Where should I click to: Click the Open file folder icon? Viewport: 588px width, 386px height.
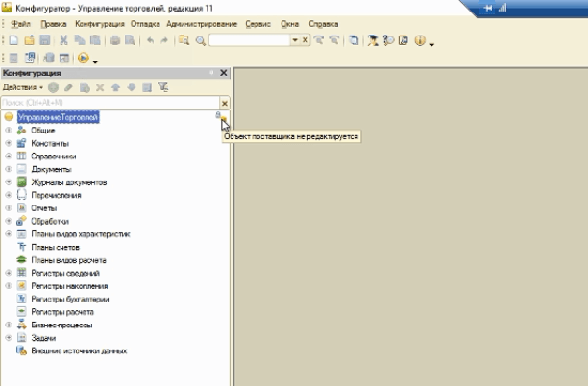[x=29, y=40]
